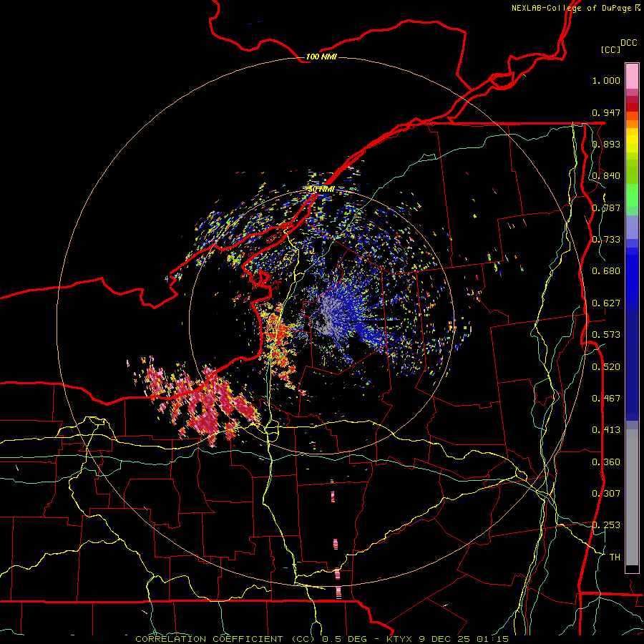Click the 0.307 scale value
The height and width of the screenshot is (644, 644).
pyautogui.click(x=606, y=494)
